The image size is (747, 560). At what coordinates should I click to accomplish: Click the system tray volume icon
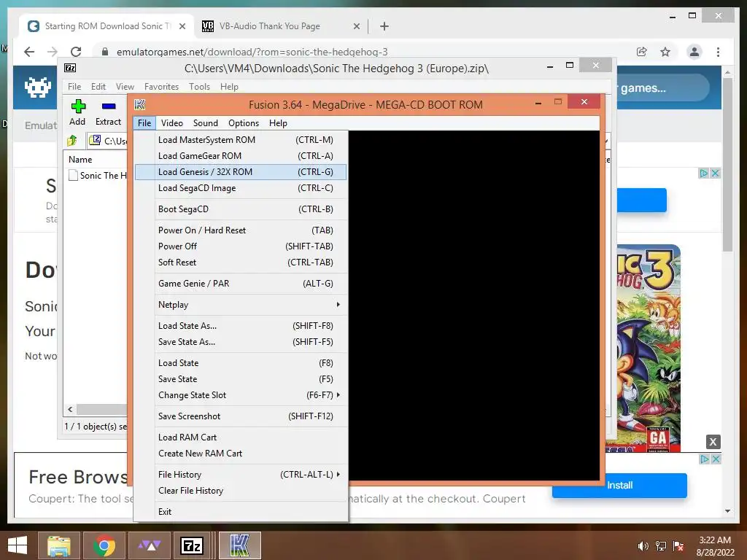click(x=643, y=546)
